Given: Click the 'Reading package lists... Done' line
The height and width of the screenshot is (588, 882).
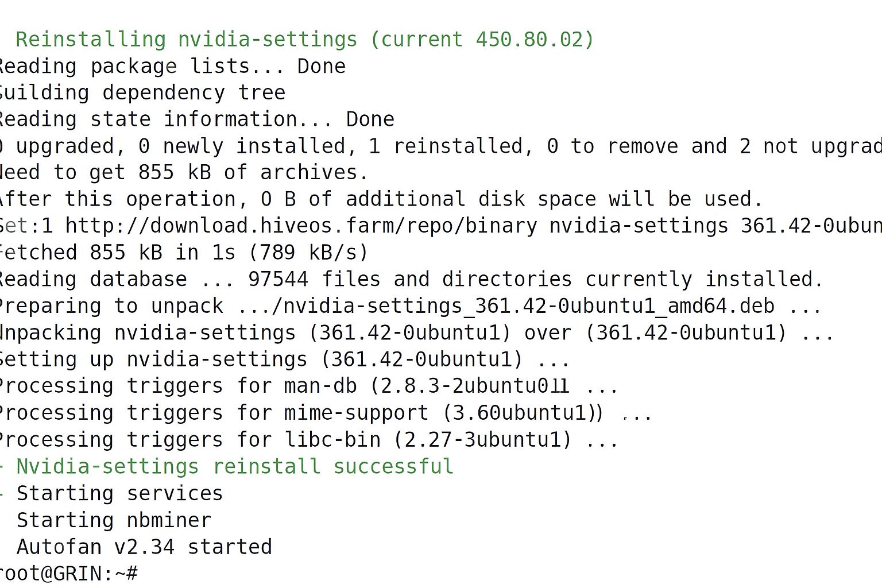Looking at the screenshot, I should point(172,66).
